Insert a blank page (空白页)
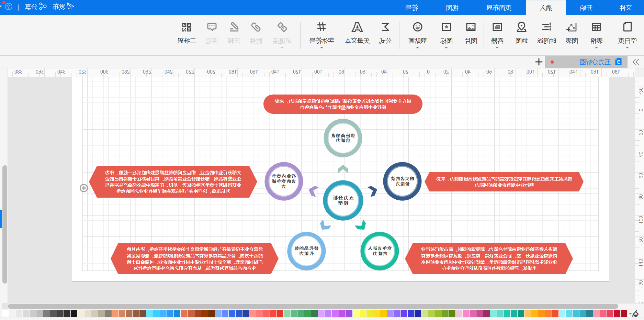Screen dimensions: 644x320 click(627, 33)
